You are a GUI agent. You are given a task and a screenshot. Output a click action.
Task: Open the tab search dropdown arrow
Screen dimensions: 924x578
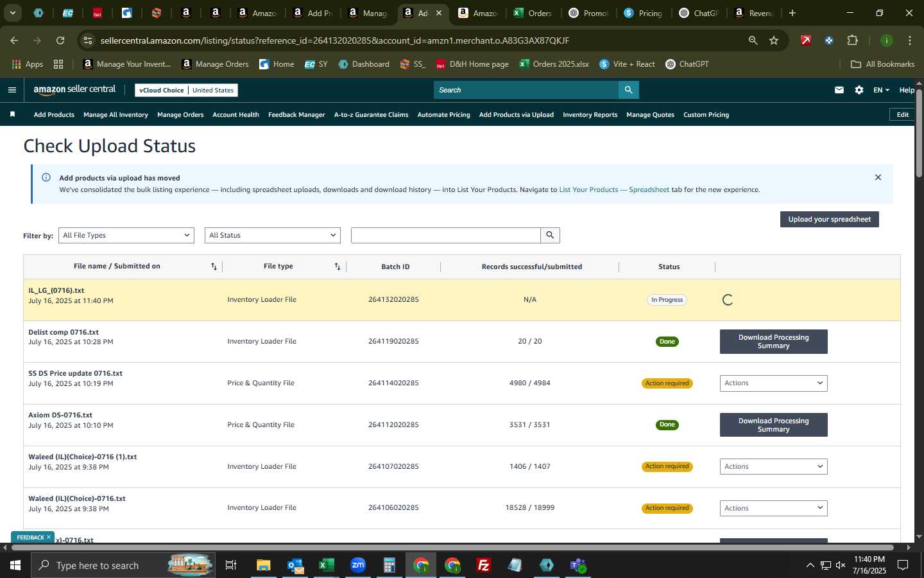point(12,13)
